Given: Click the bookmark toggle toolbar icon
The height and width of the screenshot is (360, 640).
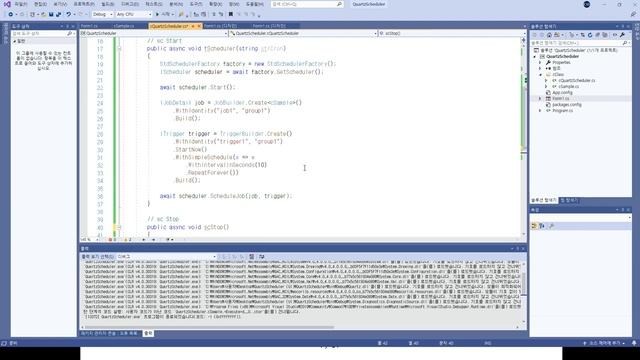Looking at the screenshot, I should pos(231,14).
